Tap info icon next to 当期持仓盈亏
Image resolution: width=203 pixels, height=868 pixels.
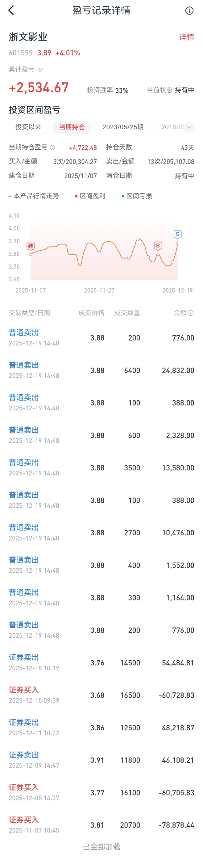(x=52, y=147)
